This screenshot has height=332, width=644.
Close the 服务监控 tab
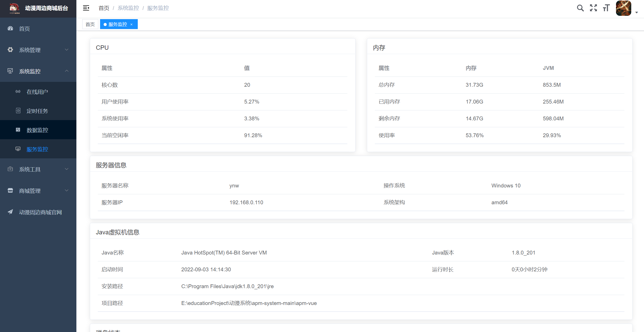coord(131,24)
